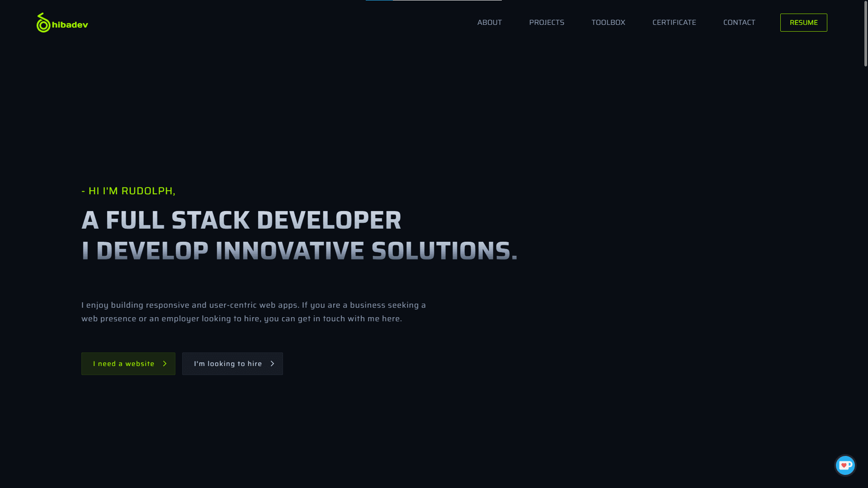Click the 'I DEVELOP INNOVATIVE SOLUTIONS.' headline
The image size is (868, 488).
coord(299,251)
